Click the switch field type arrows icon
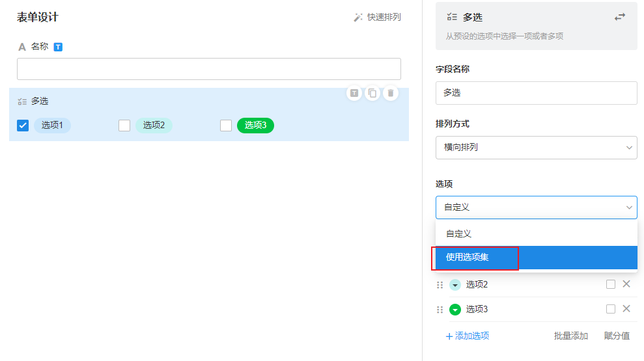This screenshot has height=361, width=644. [x=619, y=17]
